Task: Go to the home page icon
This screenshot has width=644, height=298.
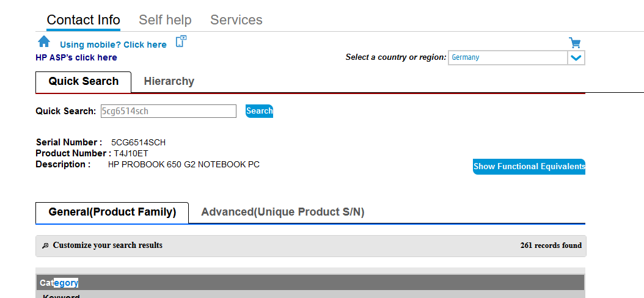Action: [x=44, y=42]
